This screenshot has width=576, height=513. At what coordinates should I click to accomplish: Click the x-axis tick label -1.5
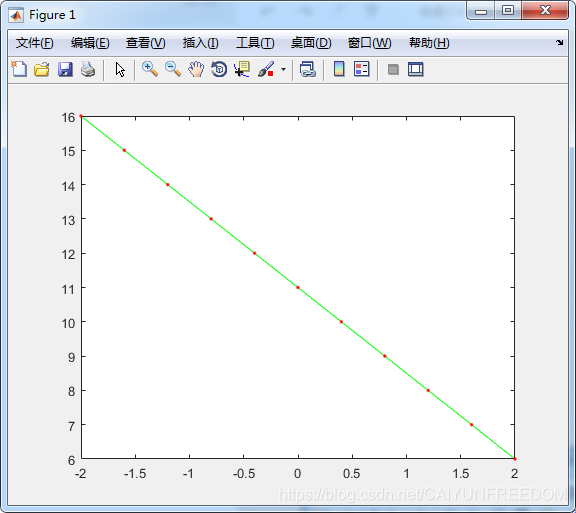(x=135, y=474)
